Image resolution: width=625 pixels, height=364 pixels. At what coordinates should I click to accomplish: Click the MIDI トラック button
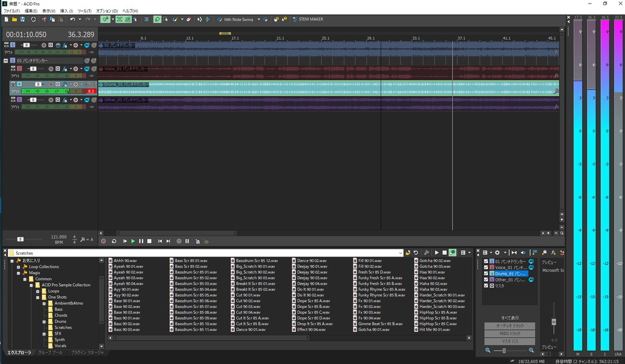coord(510,333)
